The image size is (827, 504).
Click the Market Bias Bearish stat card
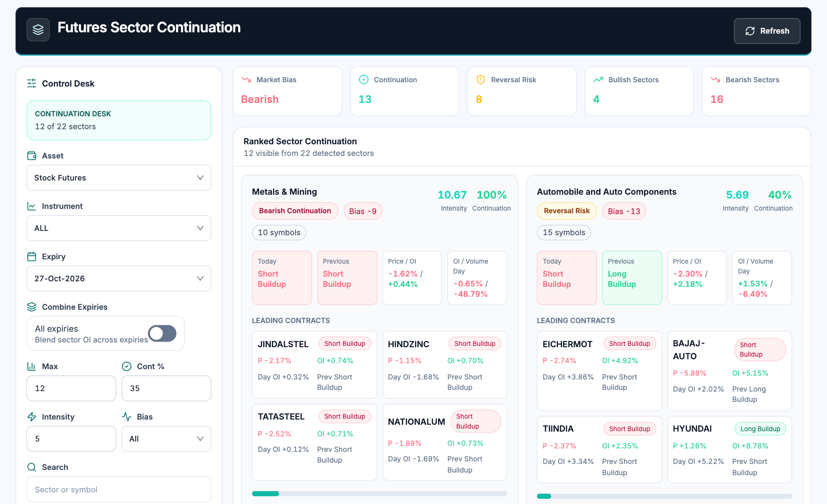coord(287,91)
